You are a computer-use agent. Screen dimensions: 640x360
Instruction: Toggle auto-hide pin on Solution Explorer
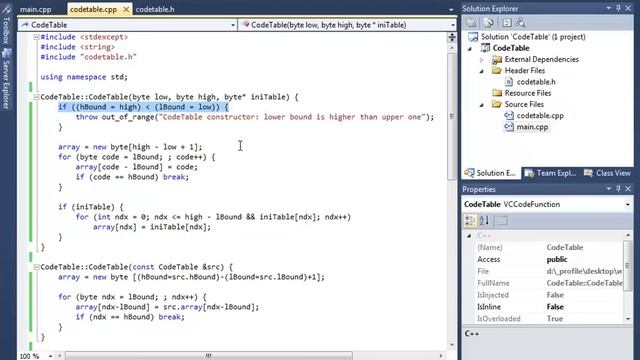[x=618, y=8]
